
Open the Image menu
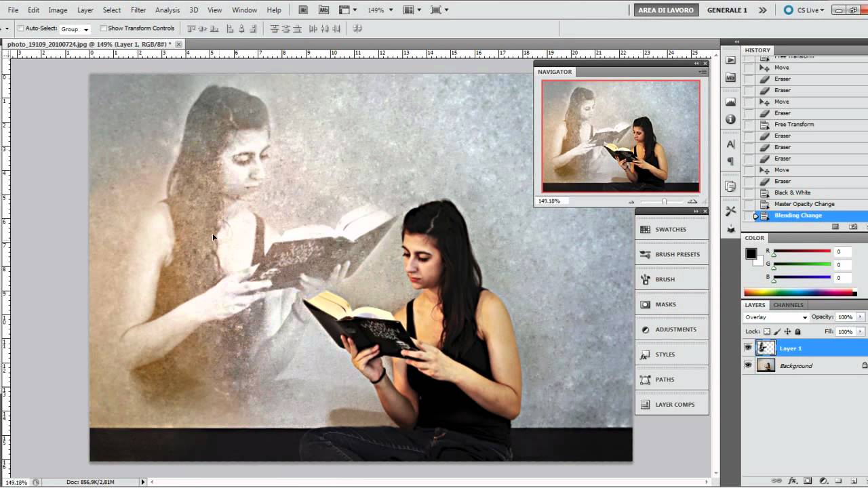point(58,10)
